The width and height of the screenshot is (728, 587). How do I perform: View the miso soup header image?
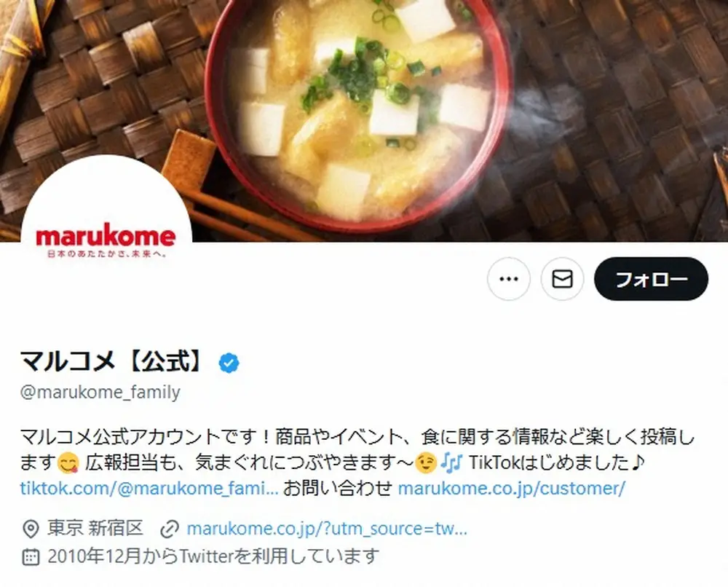[364, 120]
